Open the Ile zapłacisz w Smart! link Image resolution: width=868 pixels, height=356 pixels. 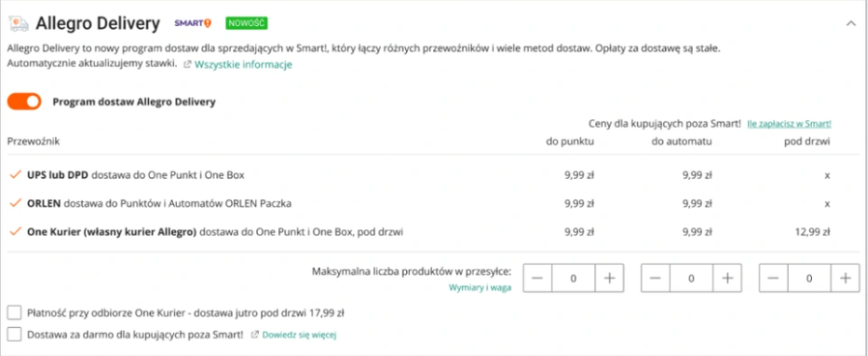coord(790,124)
